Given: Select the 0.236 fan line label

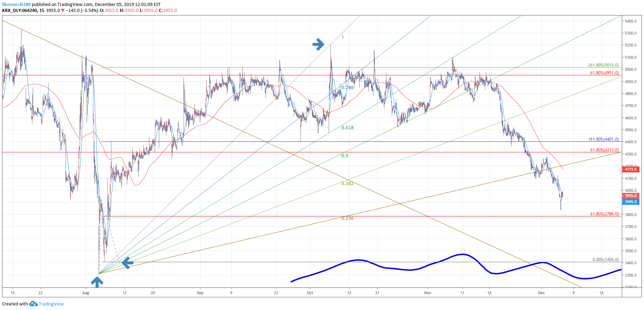Looking at the screenshot, I should [x=347, y=219].
